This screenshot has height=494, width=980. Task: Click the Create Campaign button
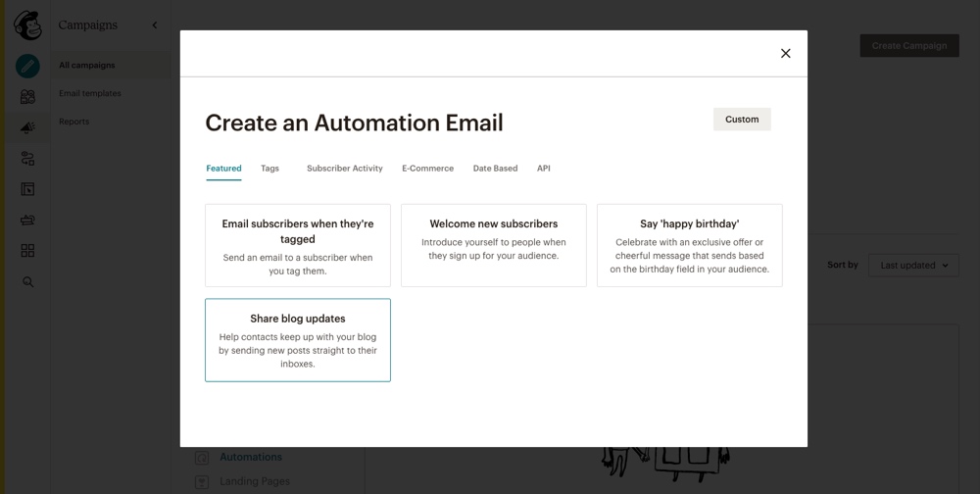pos(909,46)
